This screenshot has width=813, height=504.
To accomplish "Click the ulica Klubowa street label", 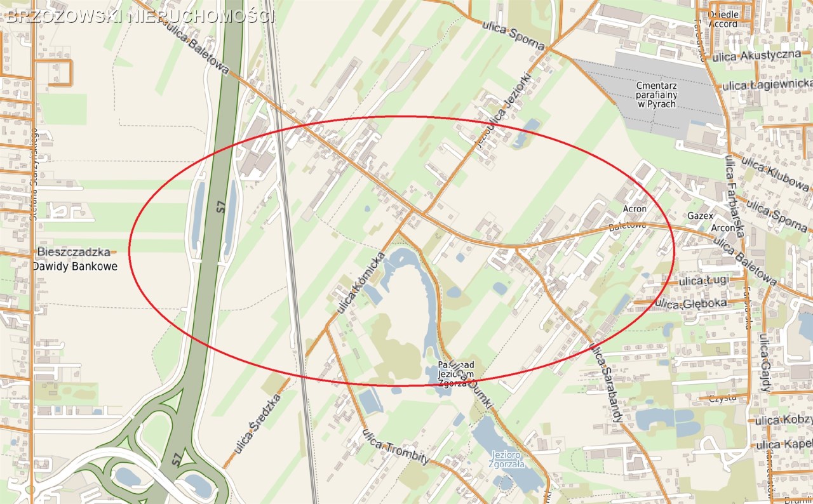I will click(x=776, y=175).
